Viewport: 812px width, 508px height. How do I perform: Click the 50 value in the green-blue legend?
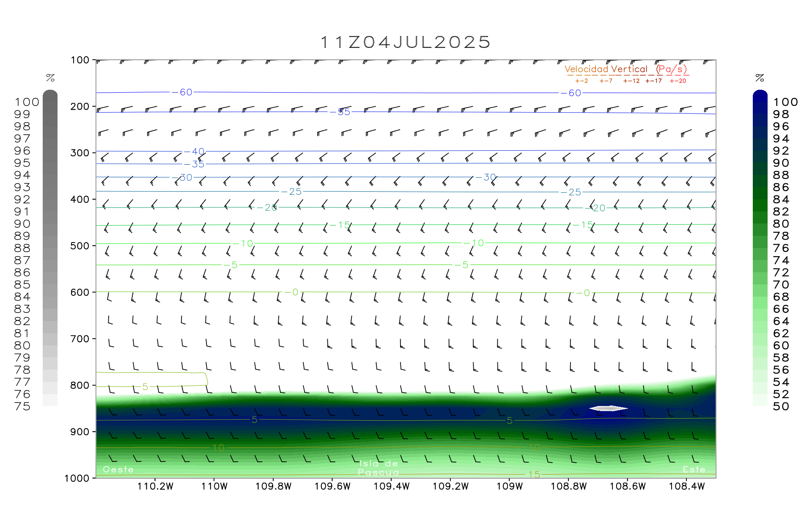tap(781, 406)
